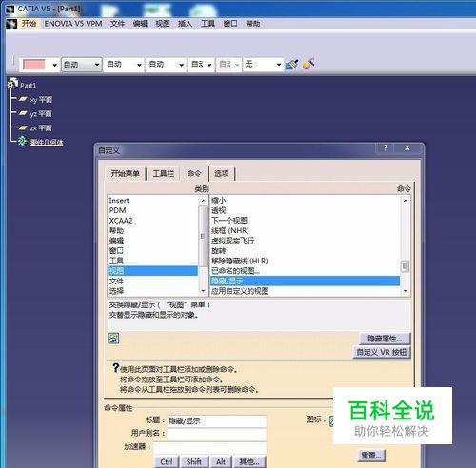Open the 无 layer dropdown
476x468 pixels.
click(279, 65)
